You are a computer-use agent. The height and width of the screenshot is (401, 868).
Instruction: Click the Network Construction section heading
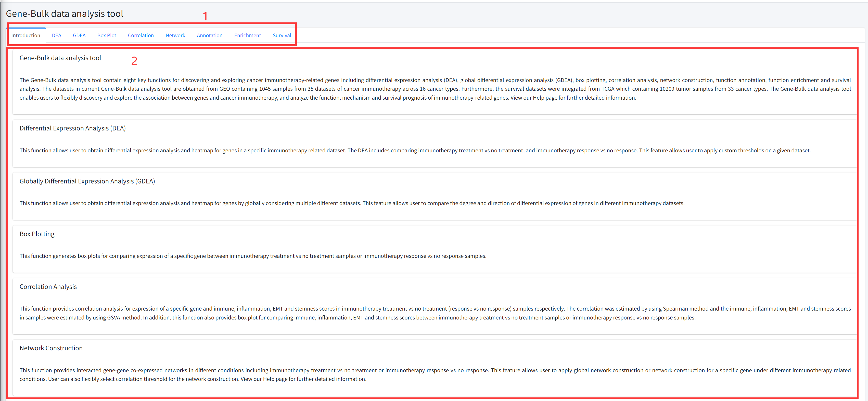[51, 348]
